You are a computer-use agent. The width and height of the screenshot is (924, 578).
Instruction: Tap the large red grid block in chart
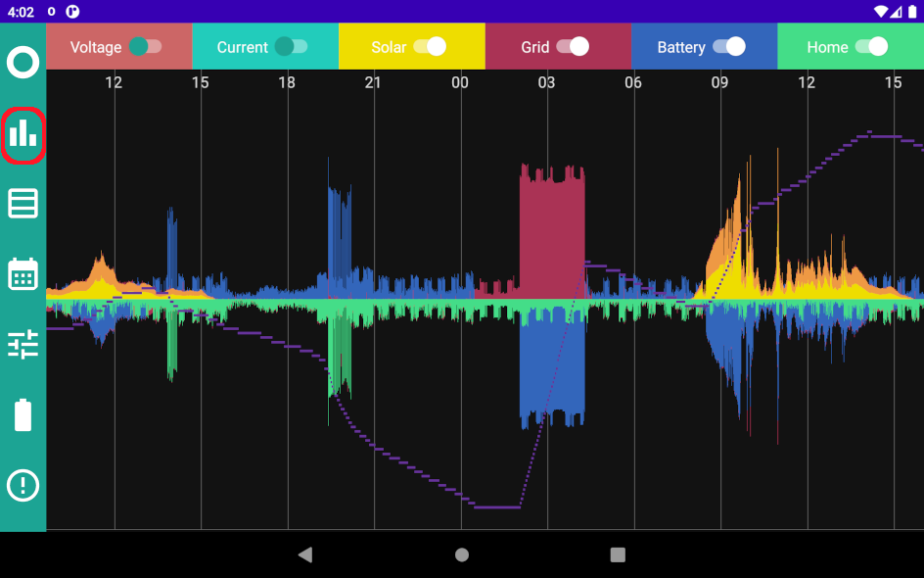(552, 233)
